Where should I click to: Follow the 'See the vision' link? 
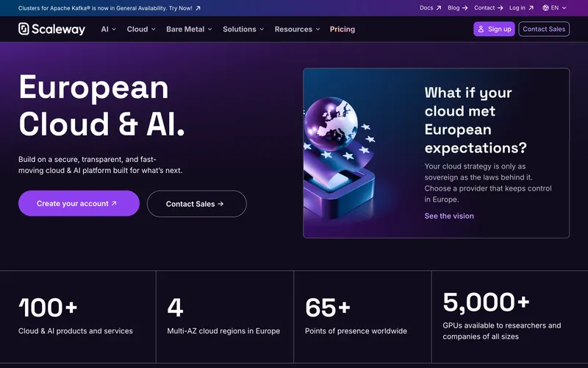[449, 216]
